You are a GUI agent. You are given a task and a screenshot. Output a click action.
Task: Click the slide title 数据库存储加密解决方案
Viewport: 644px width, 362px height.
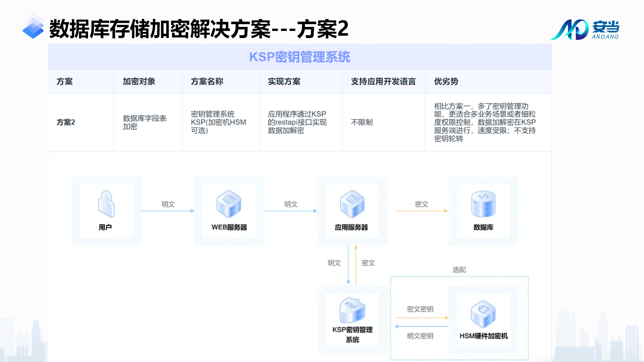tap(199, 29)
